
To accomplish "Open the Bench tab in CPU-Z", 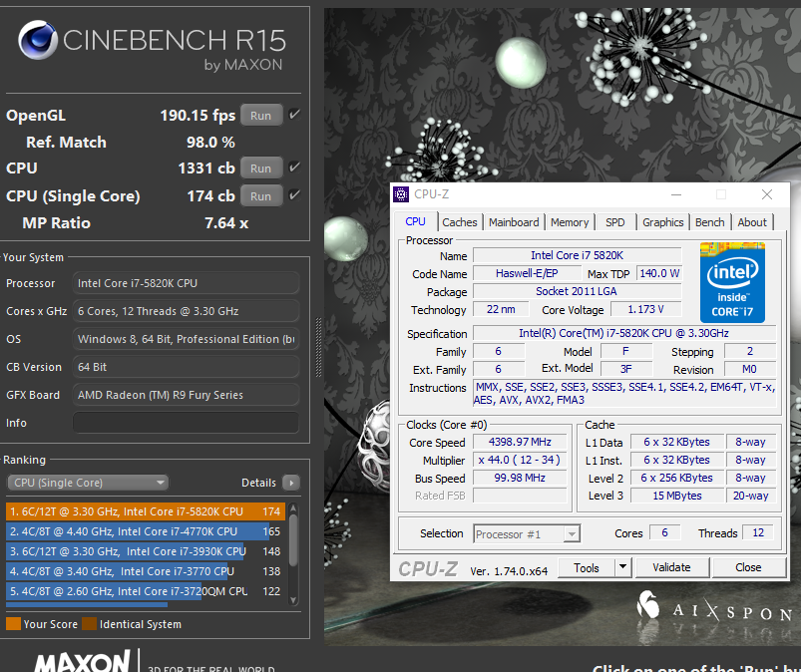I will (x=709, y=222).
